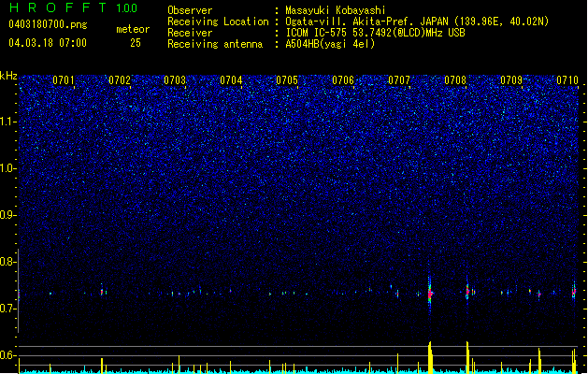588x374 pixels.
Task: Click the Receiving Location label
Action: click(x=218, y=22)
